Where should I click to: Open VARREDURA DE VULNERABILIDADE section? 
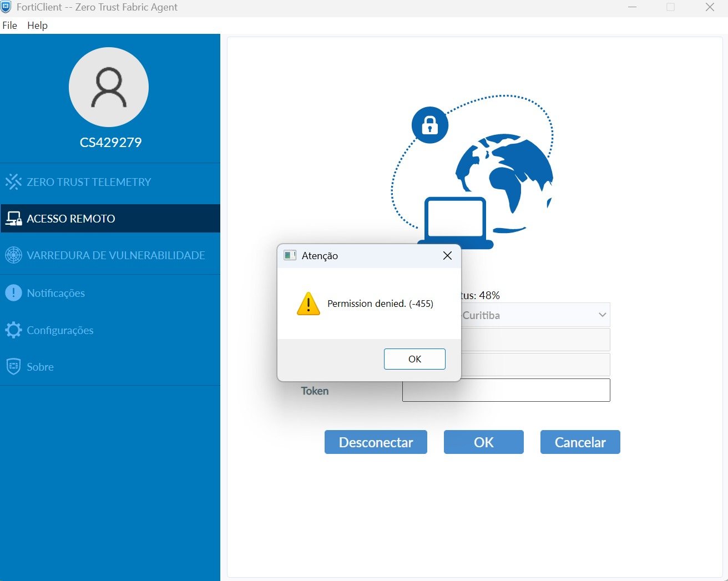click(x=110, y=255)
